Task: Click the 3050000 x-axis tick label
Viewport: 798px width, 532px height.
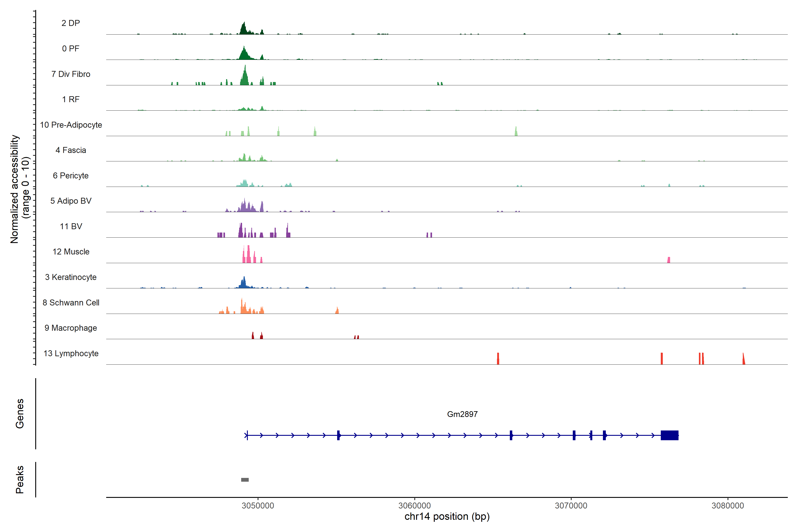Action: 258,506
